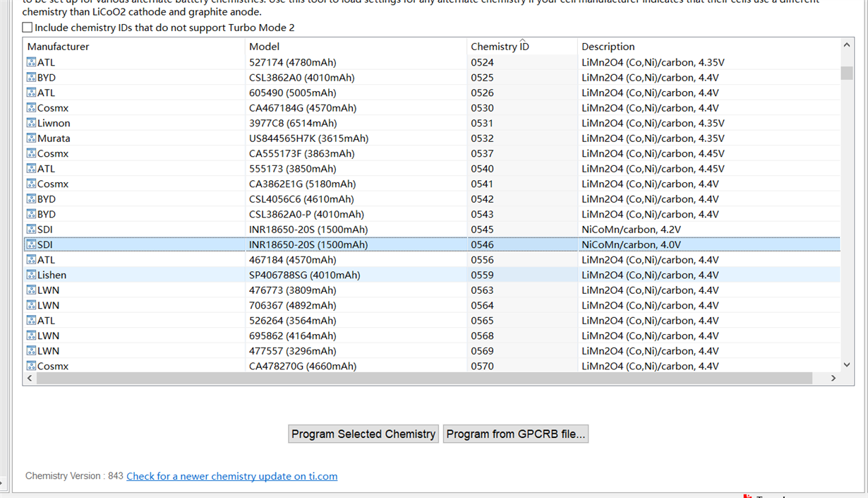
Task: Select model 476773 (3809mAh)
Action: 293,290
